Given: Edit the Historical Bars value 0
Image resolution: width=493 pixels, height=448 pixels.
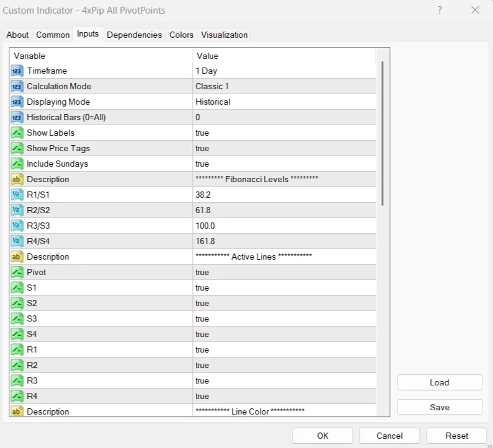Looking at the screenshot, I should tap(284, 118).
